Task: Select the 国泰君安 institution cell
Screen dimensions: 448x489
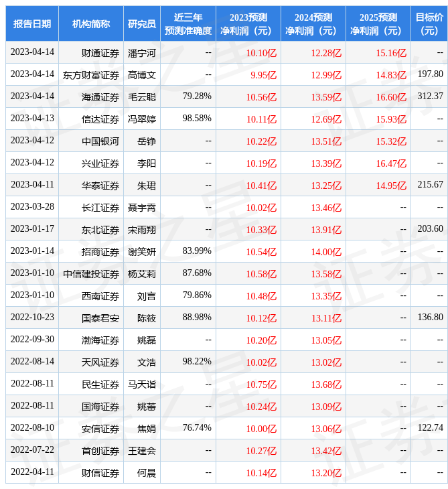Action: (90, 318)
